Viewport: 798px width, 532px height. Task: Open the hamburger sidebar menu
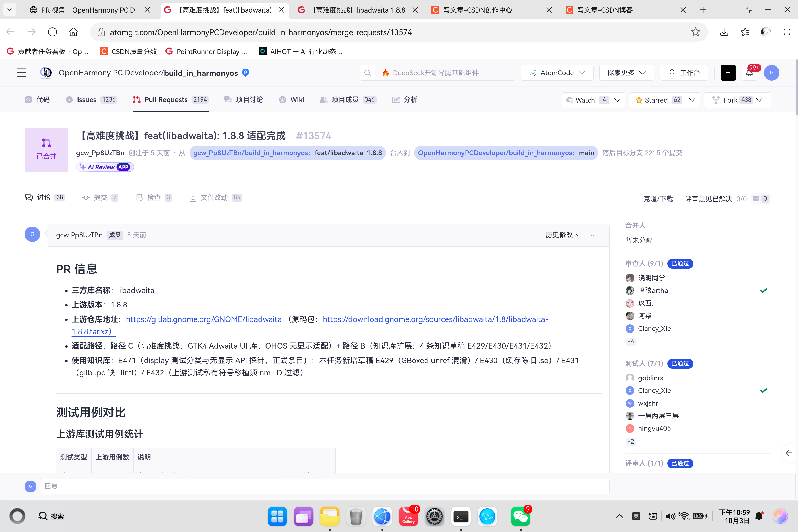[21, 73]
